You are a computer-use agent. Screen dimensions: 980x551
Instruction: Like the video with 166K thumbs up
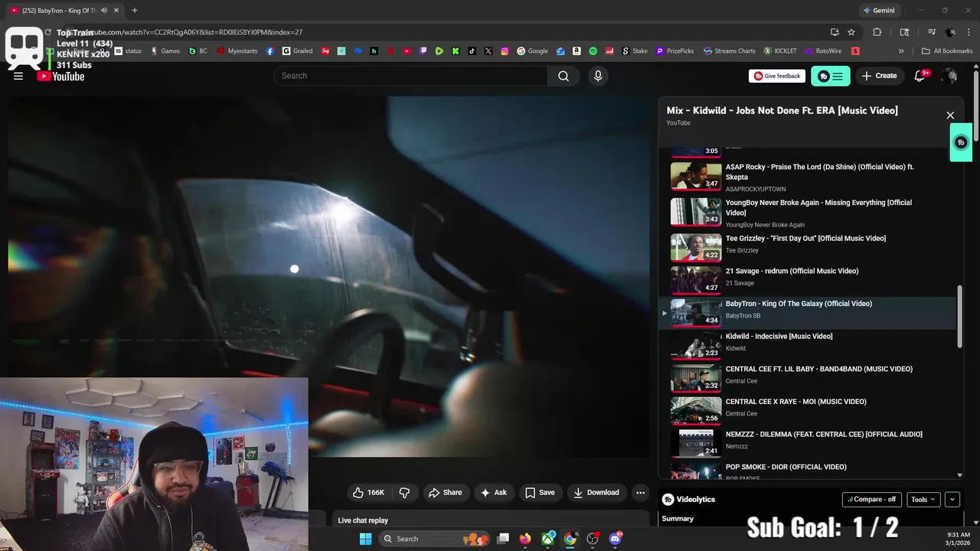pyautogui.click(x=367, y=492)
